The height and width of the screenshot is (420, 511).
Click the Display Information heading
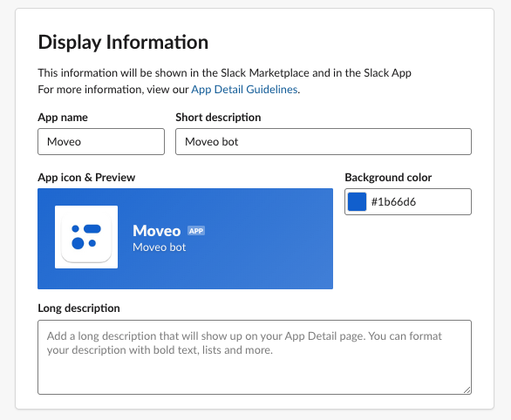pyautogui.click(x=123, y=43)
